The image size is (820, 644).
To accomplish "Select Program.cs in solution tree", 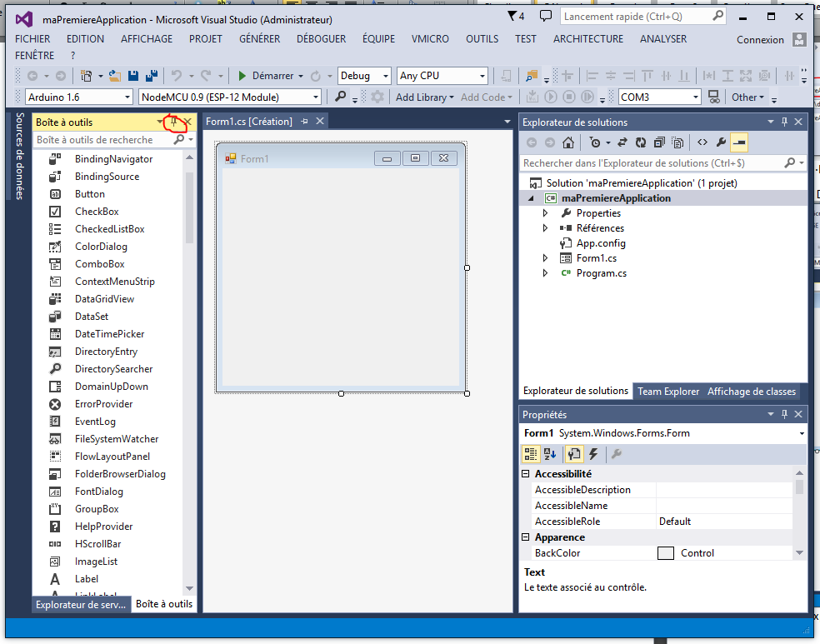I will [x=602, y=273].
